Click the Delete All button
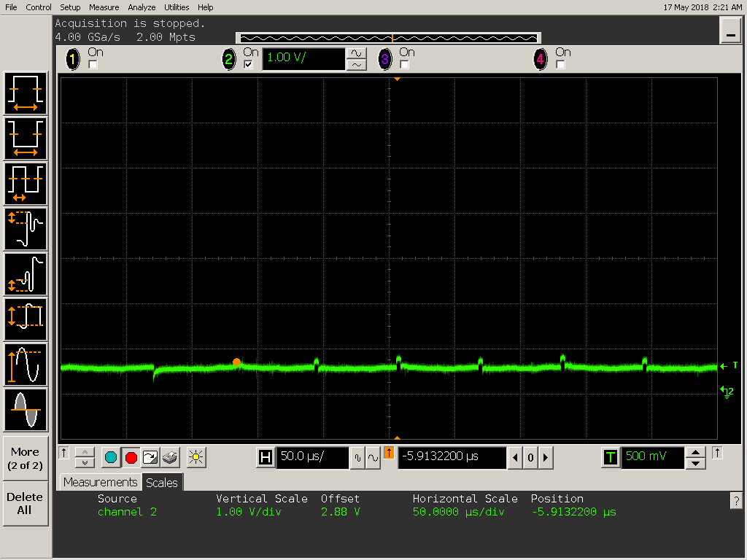The width and height of the screenshot is (747, 560). click(25, 503)
